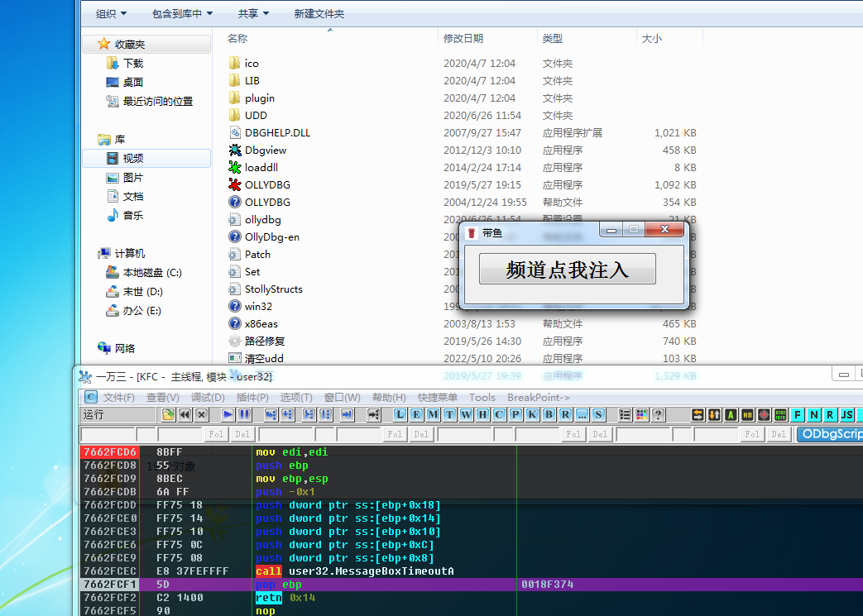Click the cyan JS toolbar button
This screenshot has width=863, height=616.
click(x=847, y=414)
